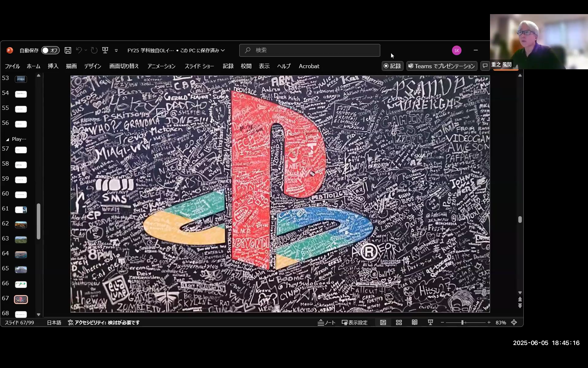Switch to the デザイン tab
Image resolution: width=588 pixels, height=368 pixels.
93,66
